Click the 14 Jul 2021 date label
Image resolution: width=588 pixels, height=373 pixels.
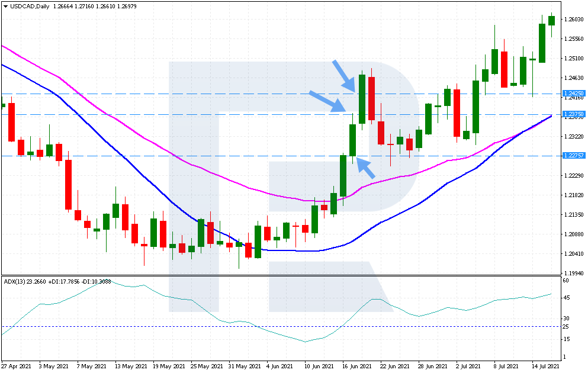click(x=545, y=366)
